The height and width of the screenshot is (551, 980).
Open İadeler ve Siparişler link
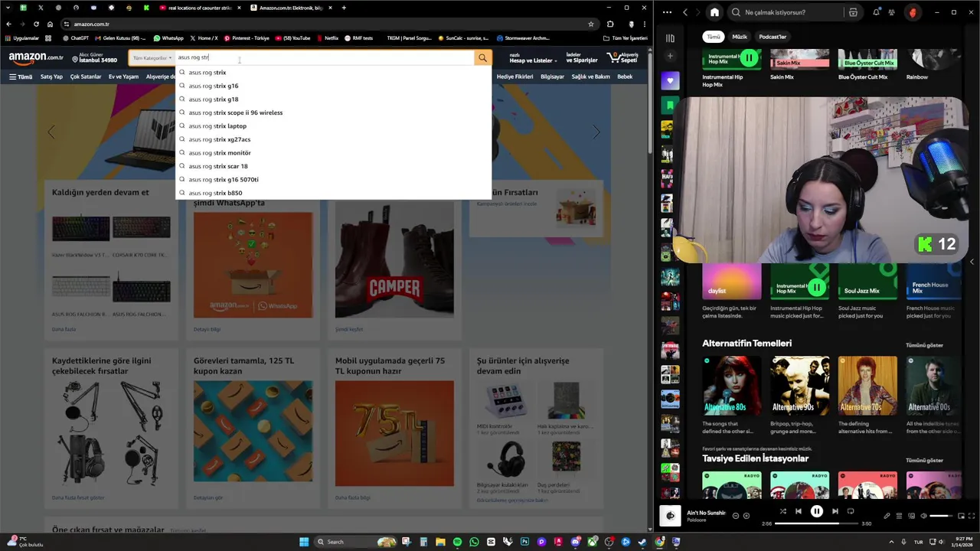581,57
